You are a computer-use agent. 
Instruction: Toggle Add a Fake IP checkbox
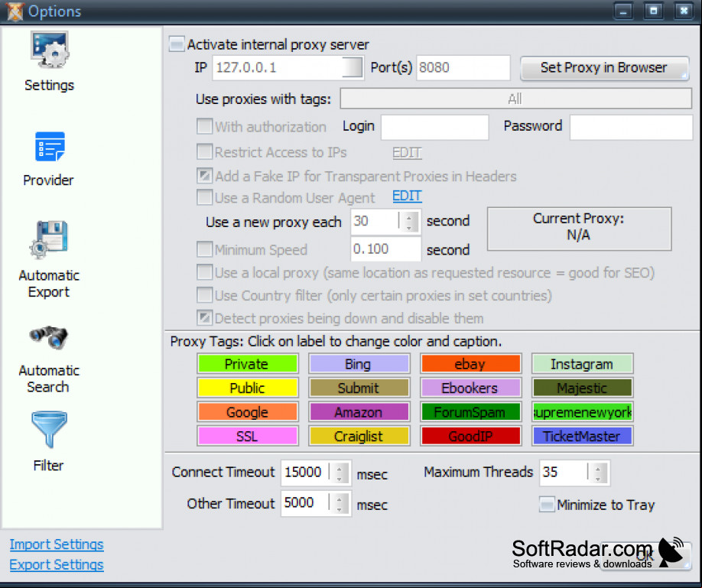tap(205, 176)
